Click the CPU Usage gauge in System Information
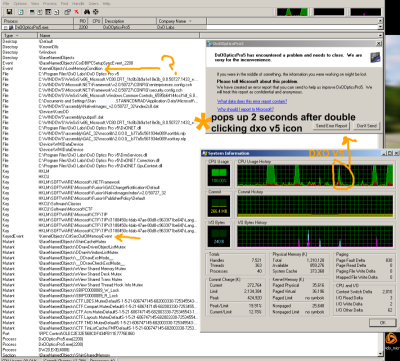The width and height of the screenshot is (400, 361). (x=219, y=176)
